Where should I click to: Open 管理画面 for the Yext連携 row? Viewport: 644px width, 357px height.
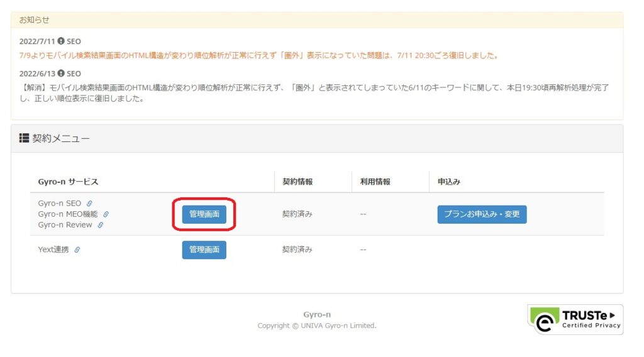click(x=204, y=250)
